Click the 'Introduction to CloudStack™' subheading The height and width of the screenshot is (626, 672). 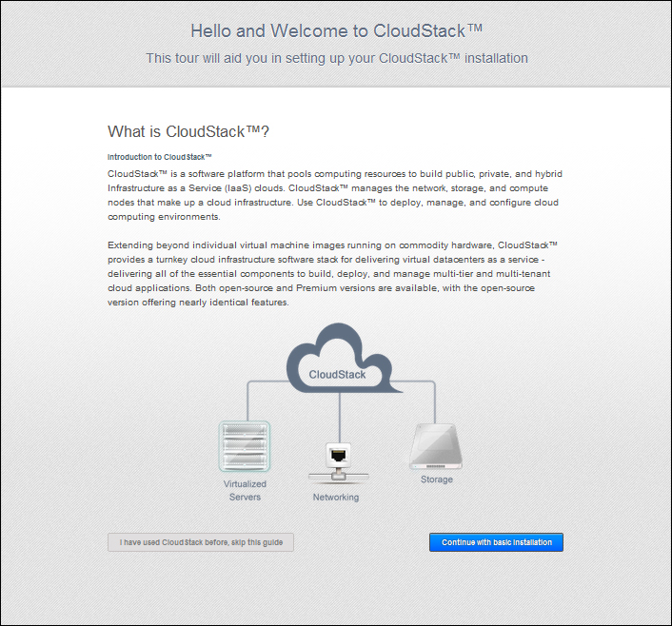(x=159, y=156)
